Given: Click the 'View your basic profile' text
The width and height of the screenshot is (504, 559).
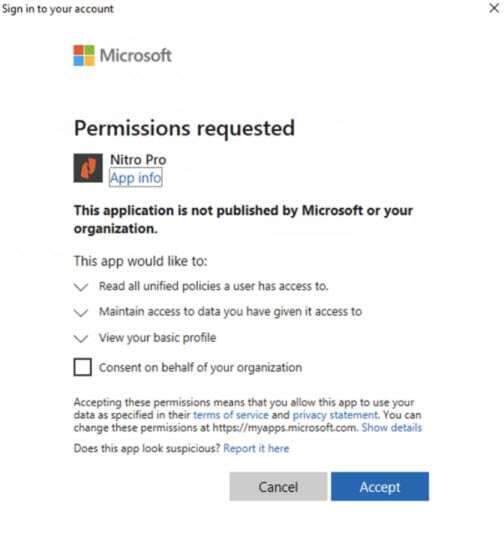Looking at the screenshot, I should 158,338.
